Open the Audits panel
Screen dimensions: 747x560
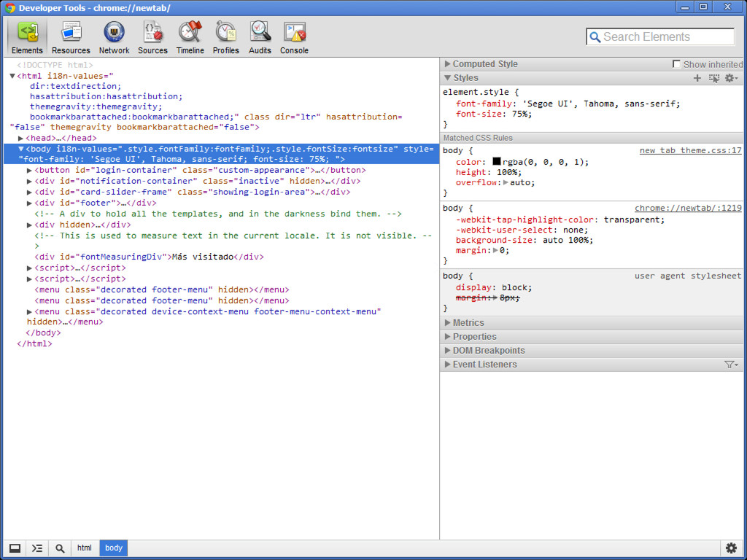point(260,38)
